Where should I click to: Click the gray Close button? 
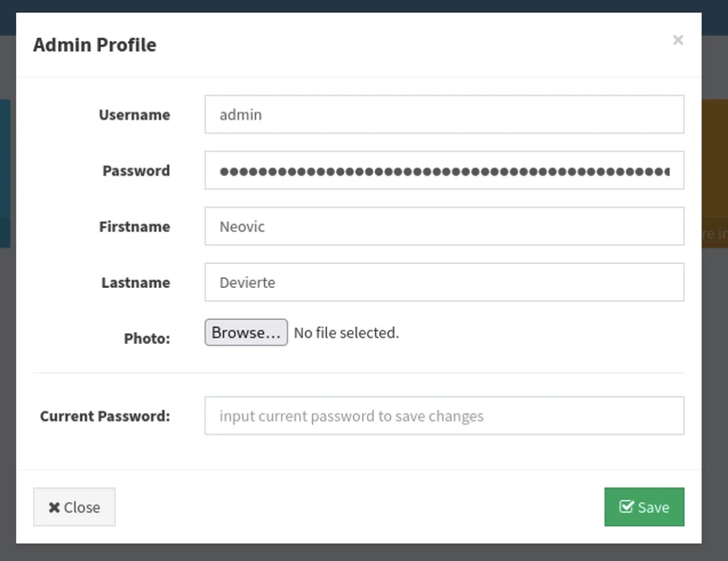tap(74, 507)
